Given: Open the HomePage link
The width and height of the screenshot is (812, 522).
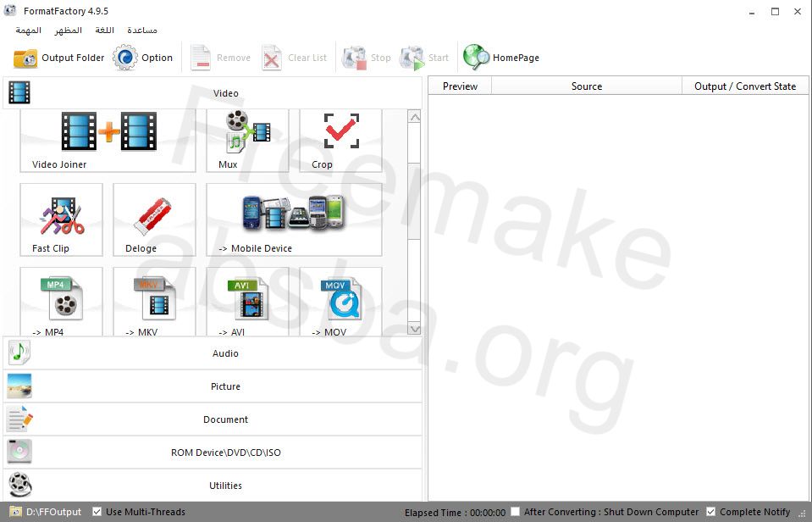Looking at the screenshot, I should 501,58.
